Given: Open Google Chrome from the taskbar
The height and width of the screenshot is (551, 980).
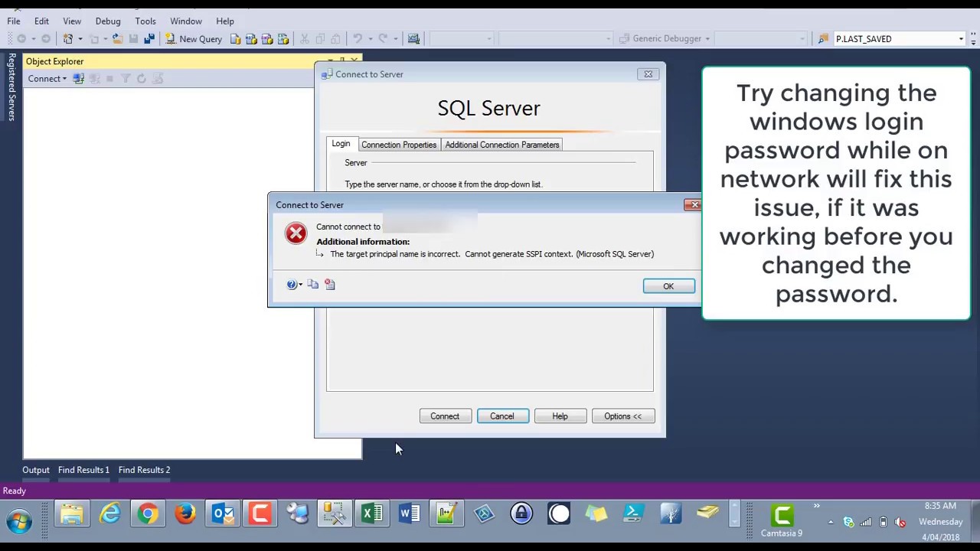Looking at the screenshot, I should coord(148,514).
